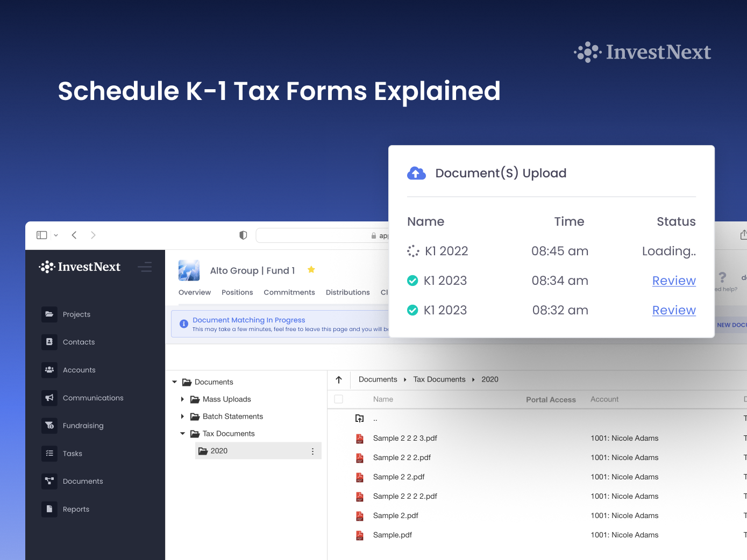Open Communications megaphone icon
This screenshot has height=560, width=747.
point(49,398)
